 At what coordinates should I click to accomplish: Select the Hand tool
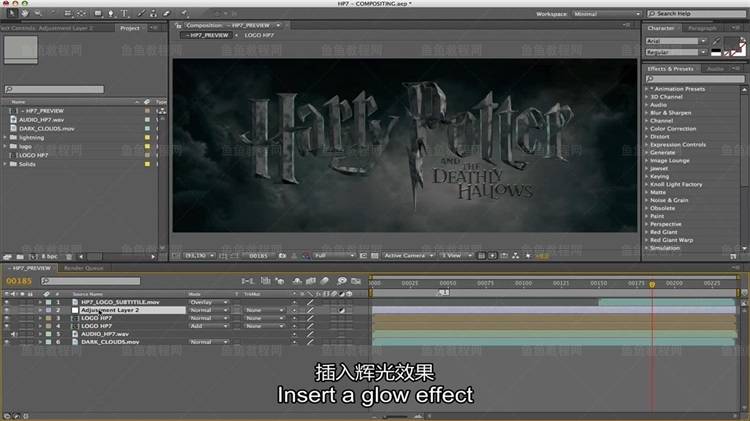coord(24,13)
